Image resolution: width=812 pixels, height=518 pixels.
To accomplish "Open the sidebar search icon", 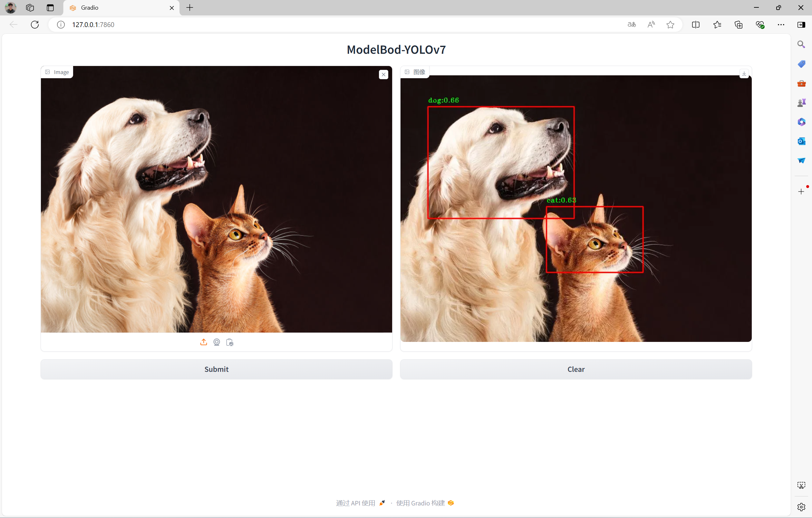I will point(801,44).
